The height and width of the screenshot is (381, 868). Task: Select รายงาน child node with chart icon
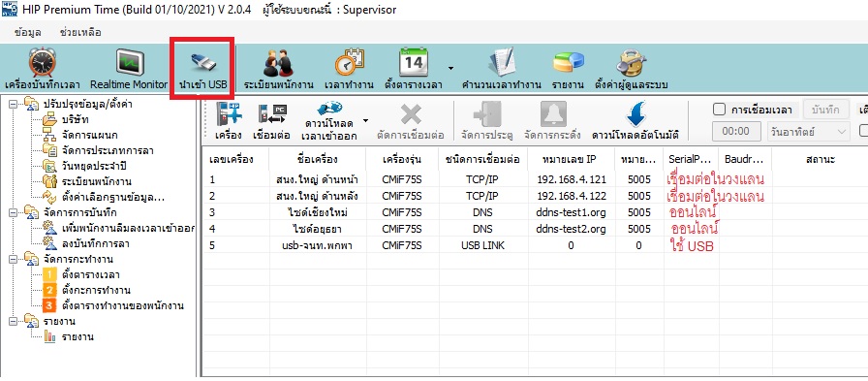[77, 336]
